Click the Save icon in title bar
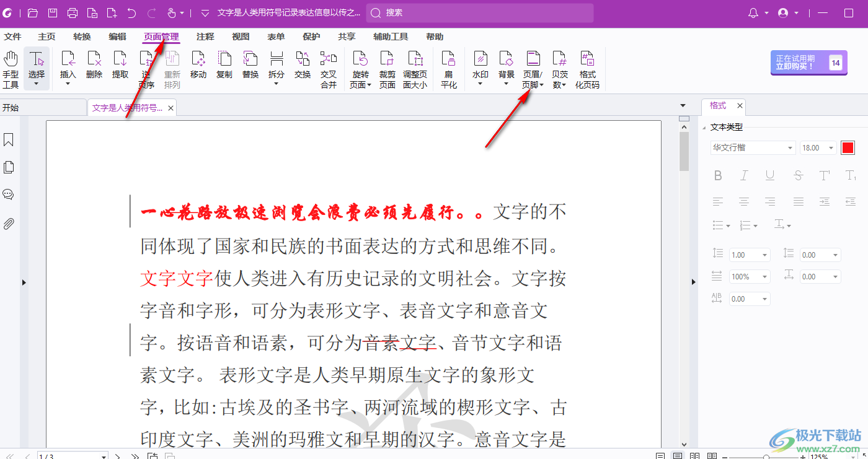The image size is (868, 459). 53,13
